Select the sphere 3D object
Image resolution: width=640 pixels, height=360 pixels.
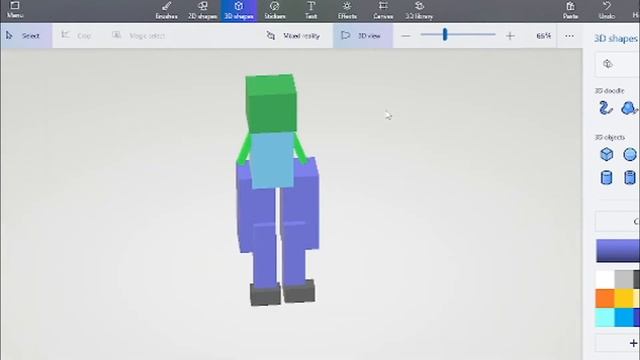(x=630, y=155)
